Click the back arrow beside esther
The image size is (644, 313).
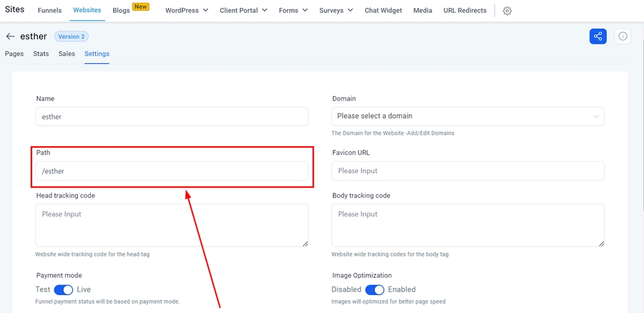point(10,37)
